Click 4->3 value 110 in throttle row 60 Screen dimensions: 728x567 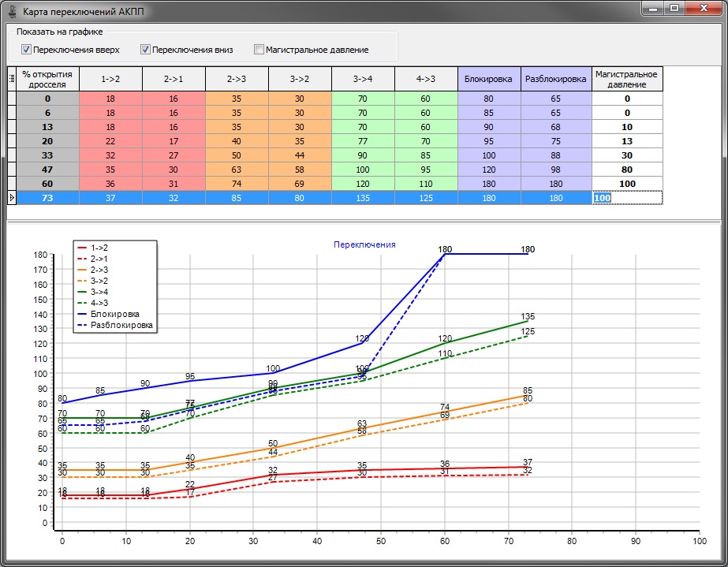pyautogui.click(x=426, y=184)
